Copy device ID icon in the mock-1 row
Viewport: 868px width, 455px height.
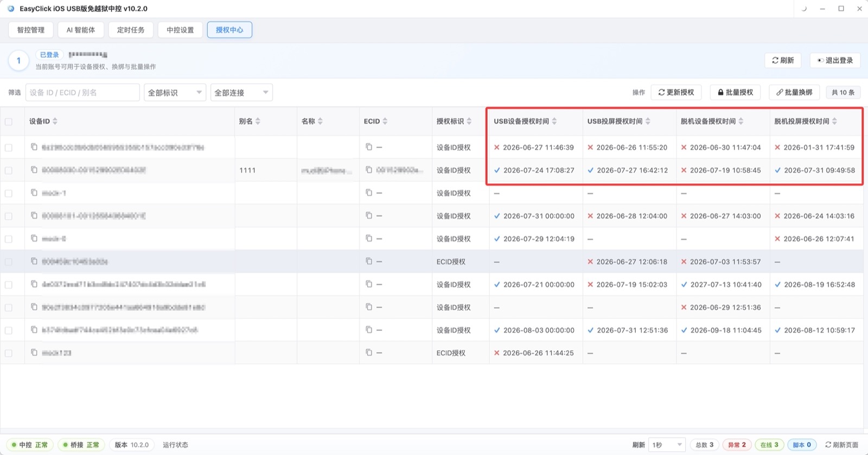[34, 193]
